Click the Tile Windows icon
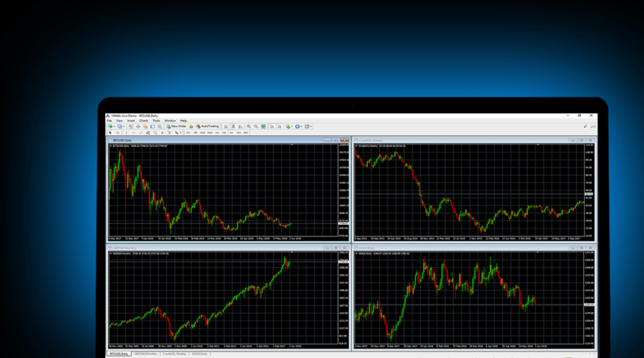The width and height of the screenshot is (644, 358). 263,126
